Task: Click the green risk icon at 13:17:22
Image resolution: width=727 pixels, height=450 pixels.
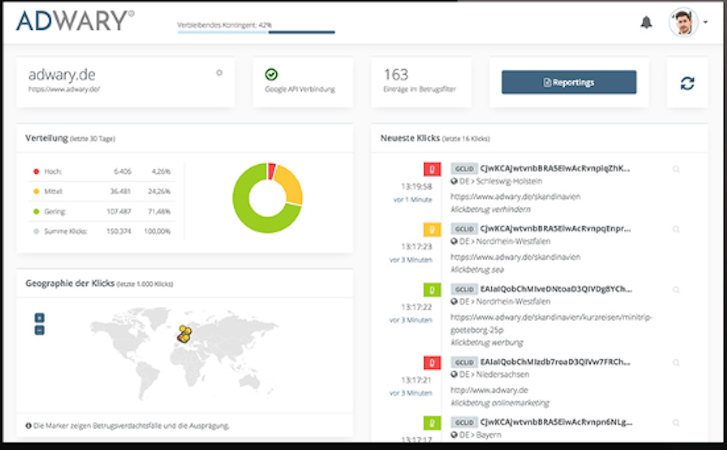Action: 432,290
